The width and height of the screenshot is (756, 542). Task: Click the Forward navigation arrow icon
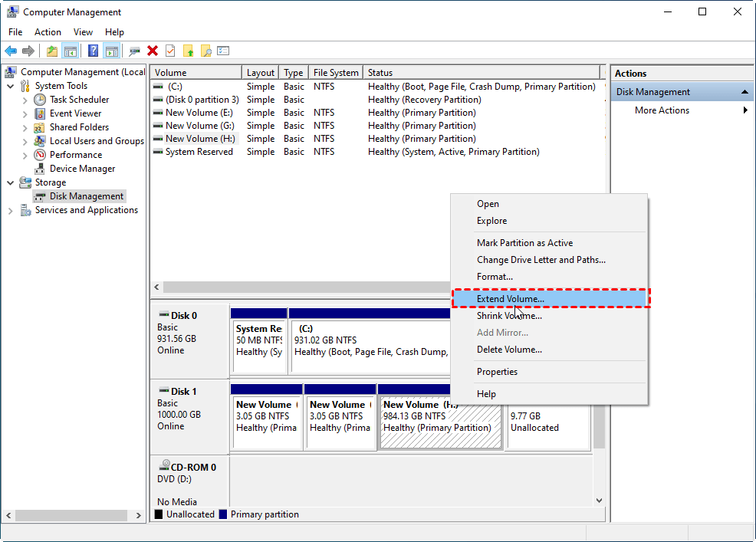coord(28,51)
